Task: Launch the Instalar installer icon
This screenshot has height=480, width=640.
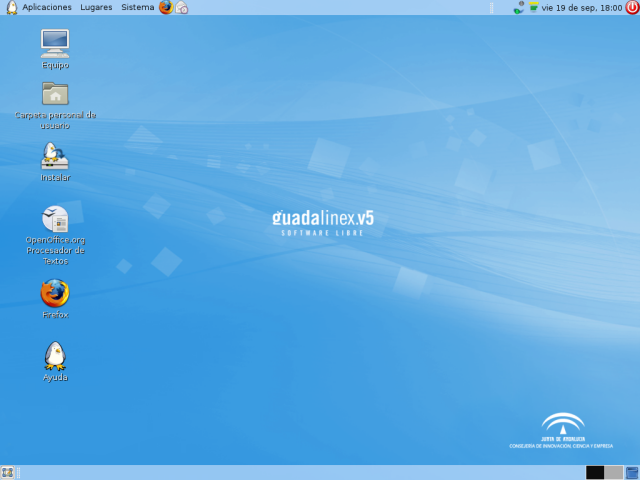Action: [55, 155]
